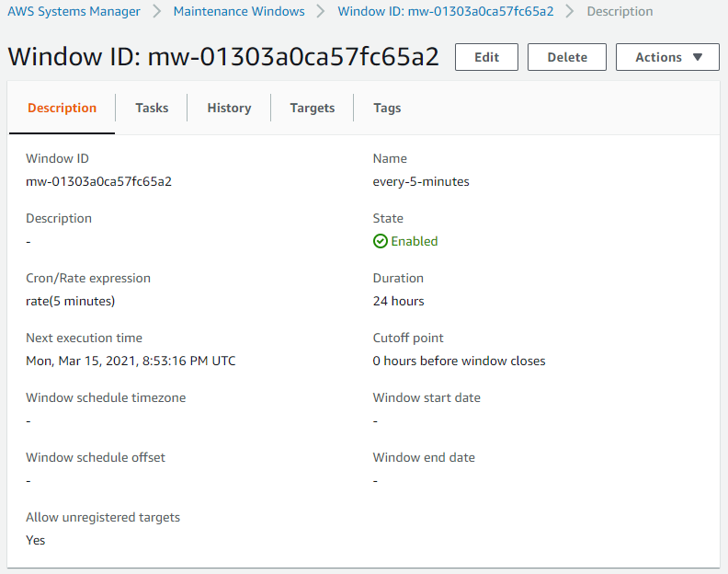Click the Edit button
Screen dimensions: 728x574
click(x=486, y=57)
